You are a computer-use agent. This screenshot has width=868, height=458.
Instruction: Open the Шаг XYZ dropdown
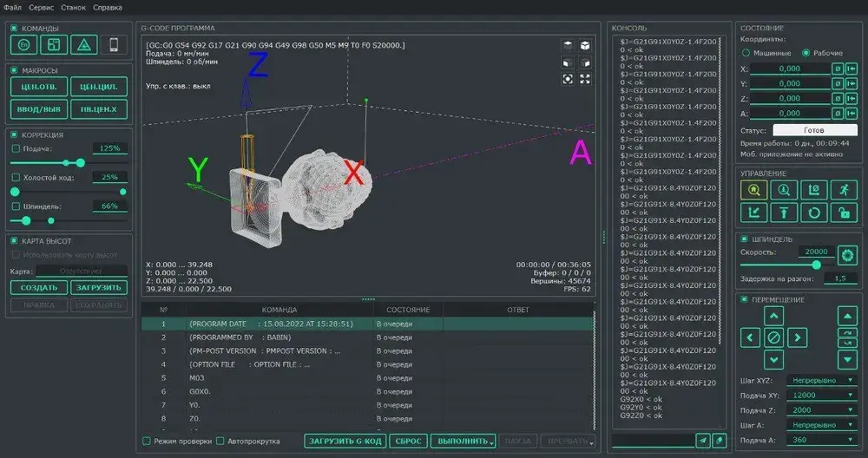822,380
